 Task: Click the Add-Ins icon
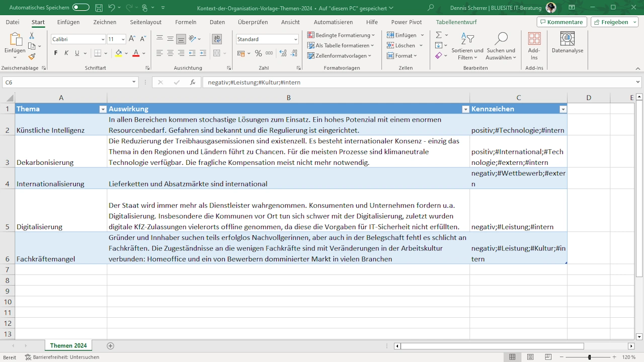tap(534, 44)
